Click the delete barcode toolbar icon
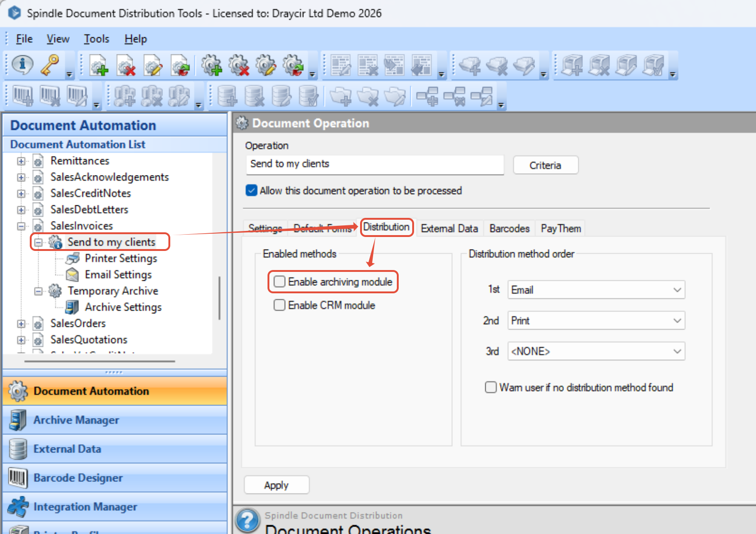Image resolution: width=756 pixels, height=534 pixels. [50, 95]
